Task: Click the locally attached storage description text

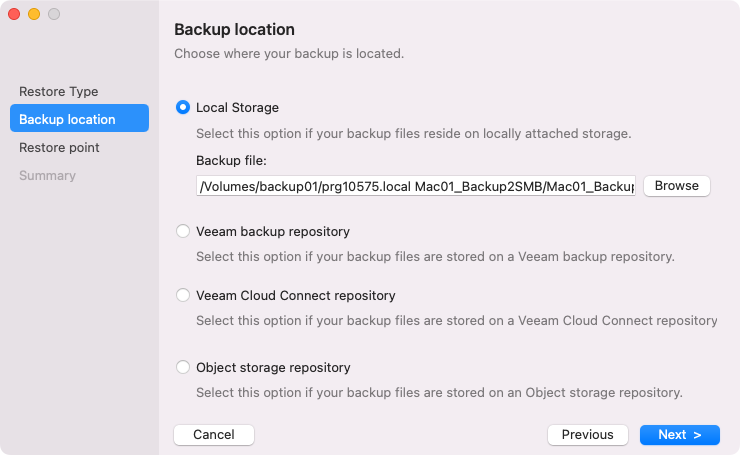Action: click(413, 133)
